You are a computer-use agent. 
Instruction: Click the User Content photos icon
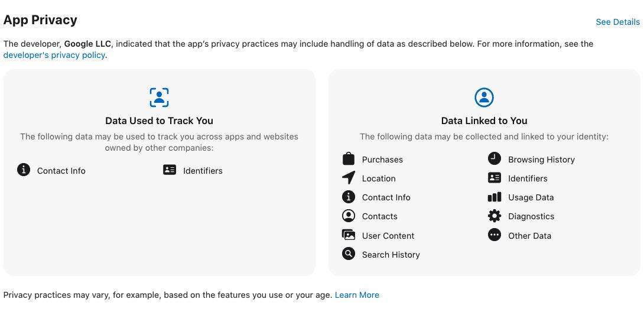coord(348,235)
